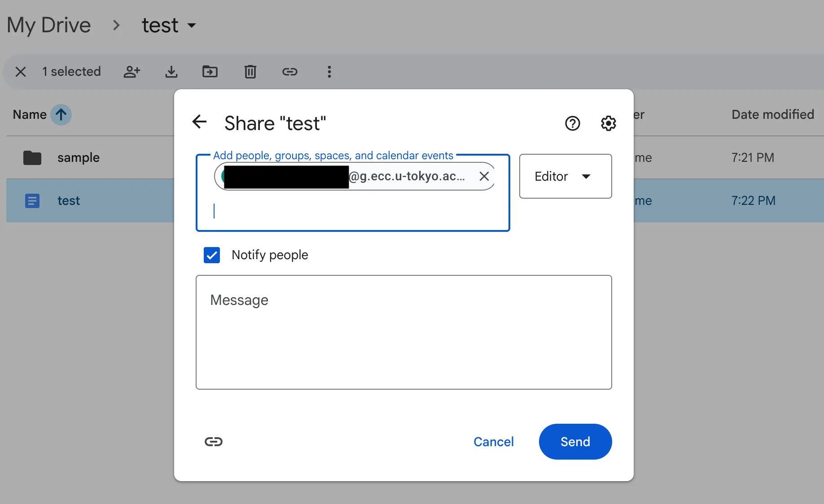Select the sample folder row name

[x=79, y=158]
